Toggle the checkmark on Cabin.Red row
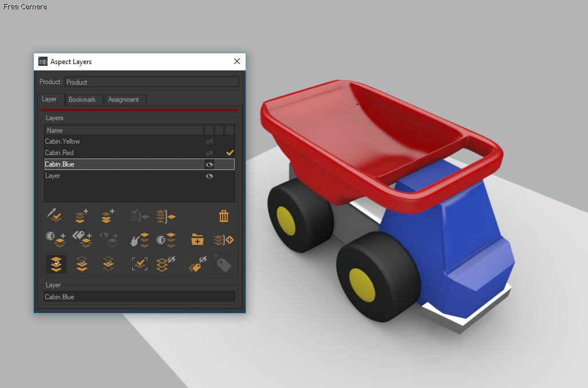Screen dimensions: 588x388 [x=230, y=153]
